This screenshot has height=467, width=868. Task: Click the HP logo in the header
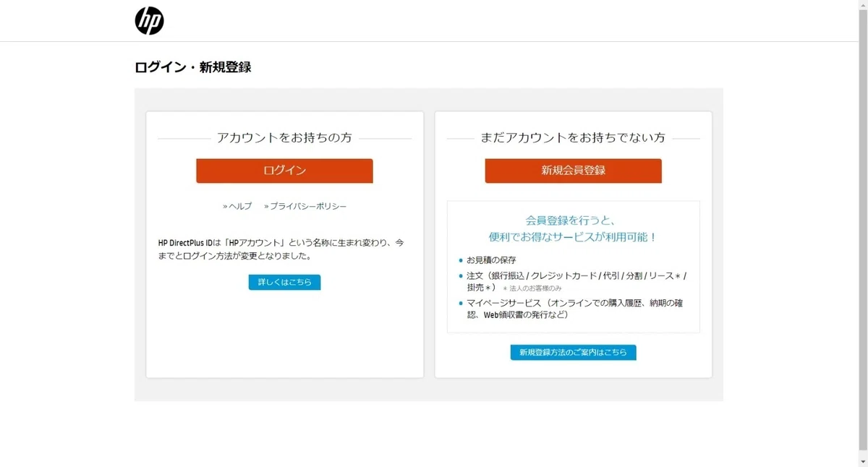[x=150, y=20]
